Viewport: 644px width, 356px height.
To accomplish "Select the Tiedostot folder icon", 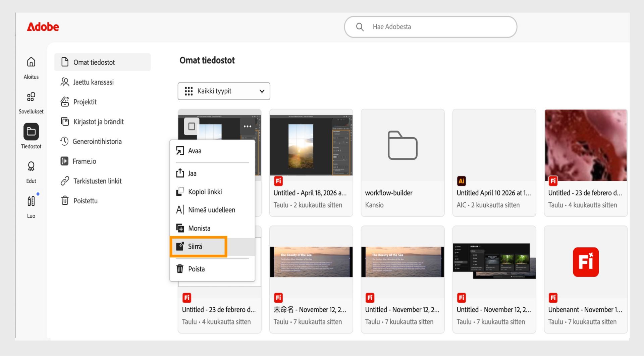I will (x=31, y=132).
